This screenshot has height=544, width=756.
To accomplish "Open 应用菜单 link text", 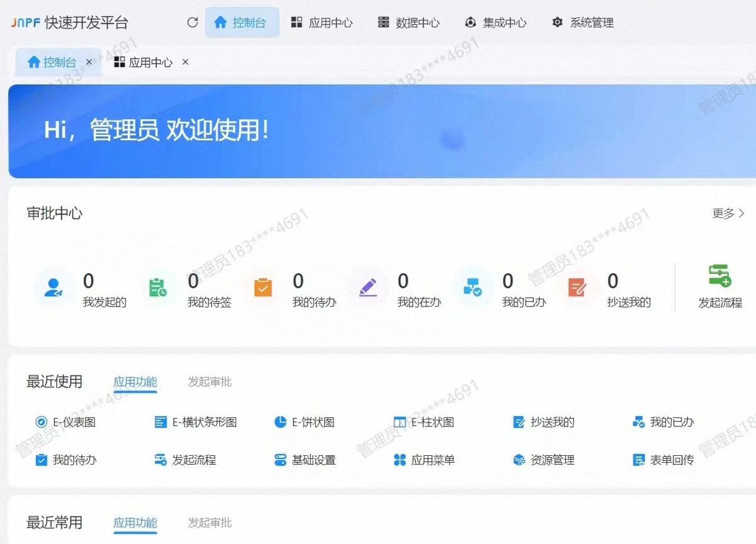I will click(433, 460).
